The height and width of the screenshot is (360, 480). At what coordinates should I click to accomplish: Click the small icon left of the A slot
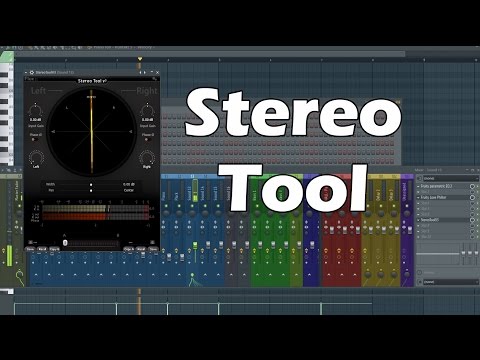click(x=30, y=242)
